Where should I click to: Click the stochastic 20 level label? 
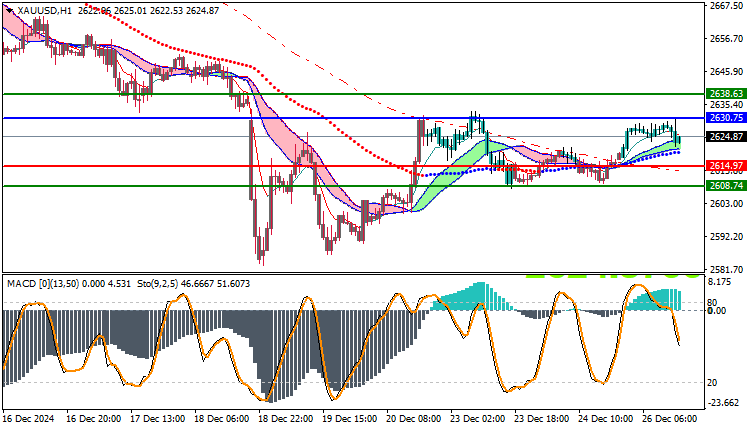(712, 383)
